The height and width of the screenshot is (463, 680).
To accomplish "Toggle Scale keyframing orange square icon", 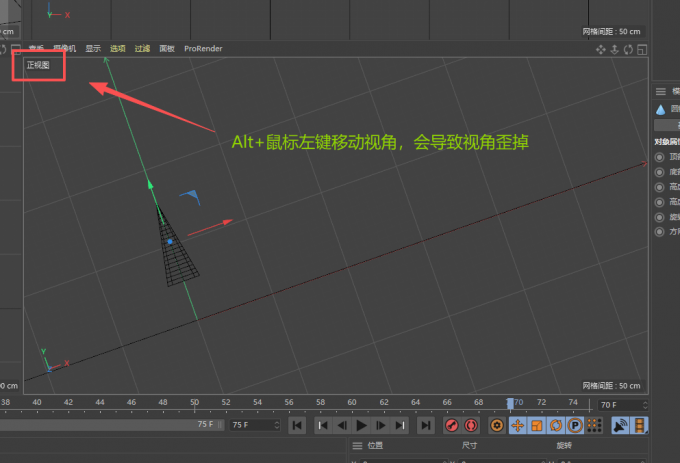I will 537,425.
